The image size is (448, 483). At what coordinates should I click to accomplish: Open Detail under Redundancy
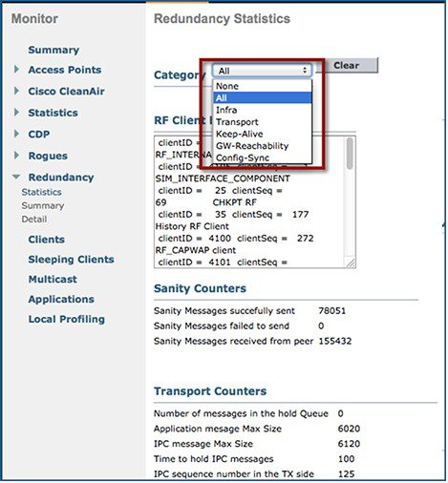34,220
